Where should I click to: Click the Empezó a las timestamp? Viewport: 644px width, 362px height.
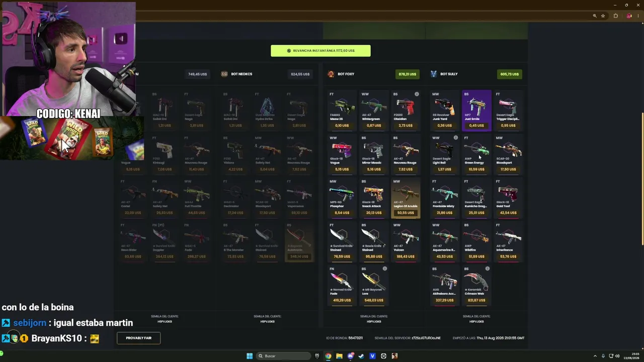click(x=489, y=338)
